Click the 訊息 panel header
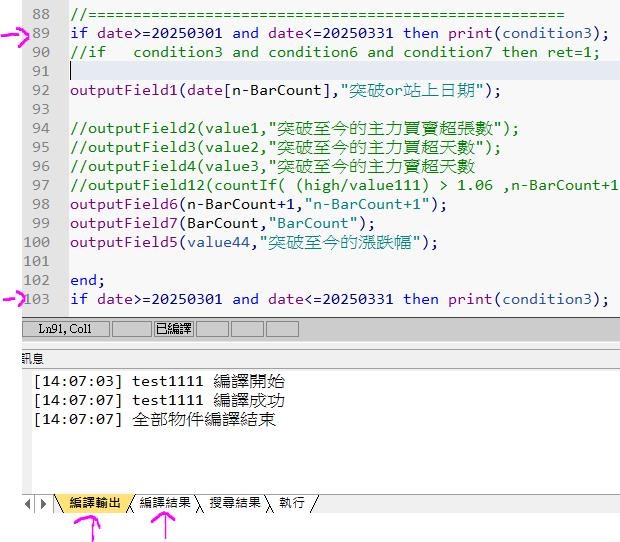620x542 pixels. pyautogui.click(x=33, y=358)
